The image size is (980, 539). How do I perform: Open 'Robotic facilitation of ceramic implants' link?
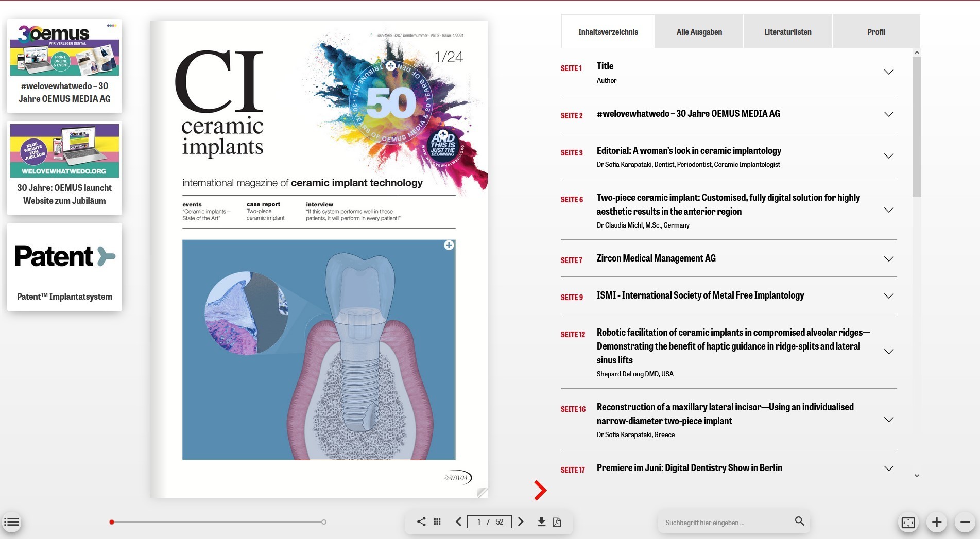(x=733, y=346)
